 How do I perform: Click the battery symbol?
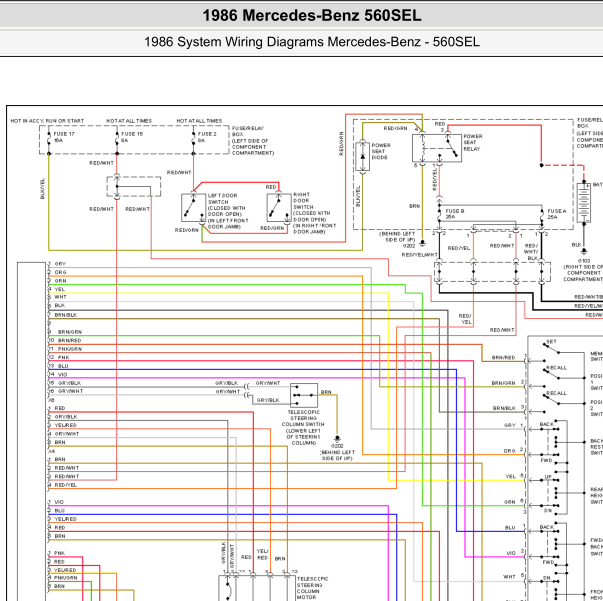point(584,202)
